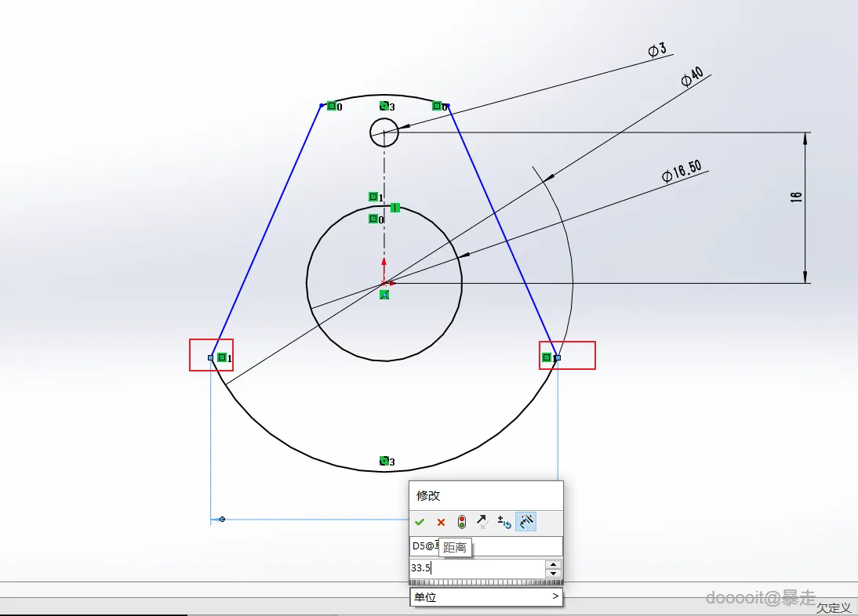858x616 pixels.
Task: Toggle the mark-for-drawing dimension icon
Action: pos(525,522)
